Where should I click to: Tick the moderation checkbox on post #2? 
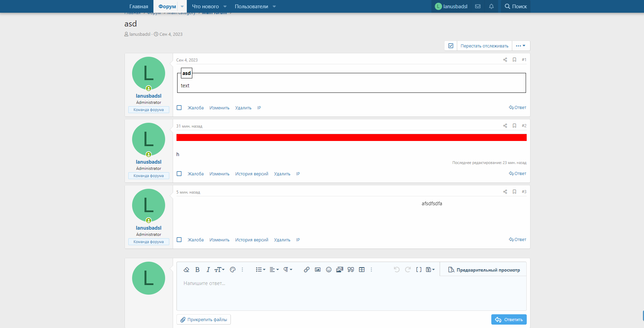[x=179, y=174]
